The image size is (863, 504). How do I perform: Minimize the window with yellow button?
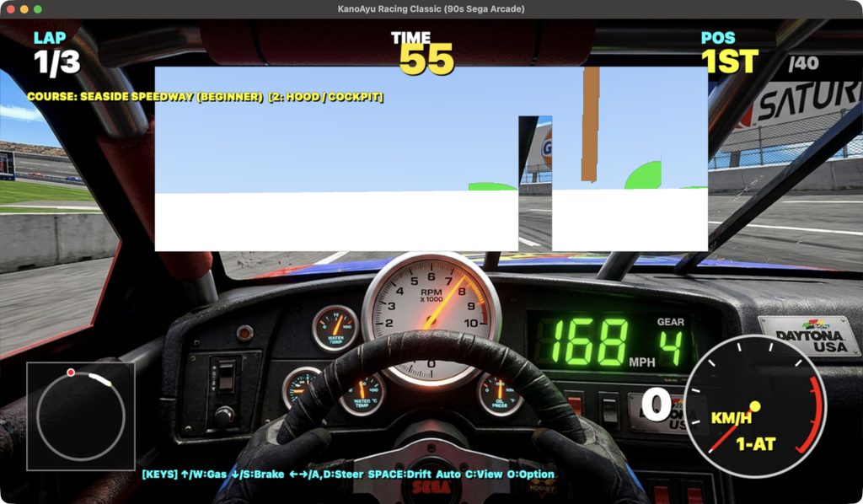pos(24,8)
